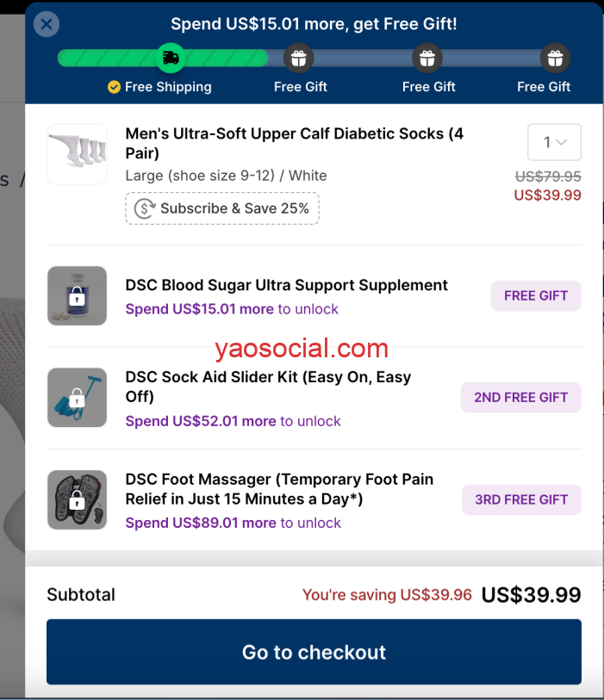Go to checkout
The image size is (604, 700).
pos(314,652)
